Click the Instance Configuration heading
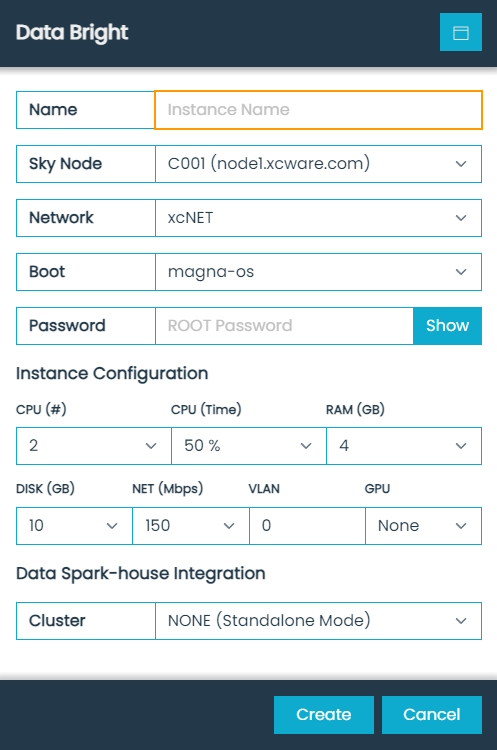The image size is (497, 750). click(112, 374)
